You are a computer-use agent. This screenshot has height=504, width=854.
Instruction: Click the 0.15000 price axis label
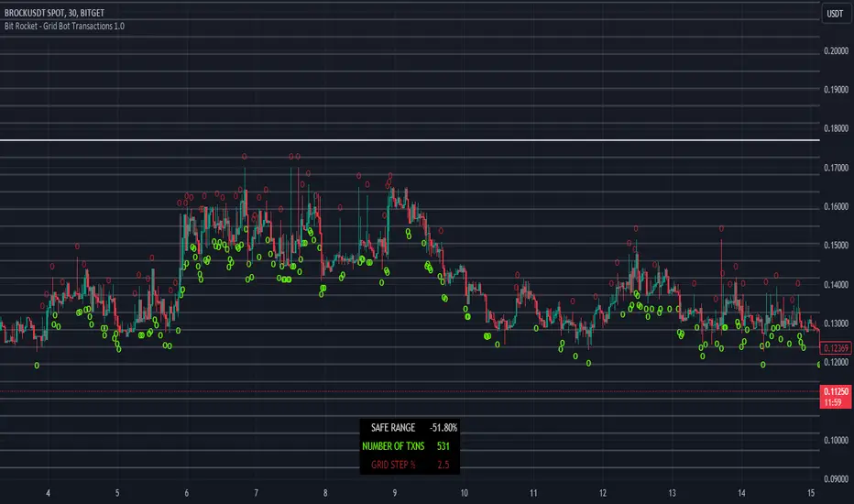(x=835, y=246)
